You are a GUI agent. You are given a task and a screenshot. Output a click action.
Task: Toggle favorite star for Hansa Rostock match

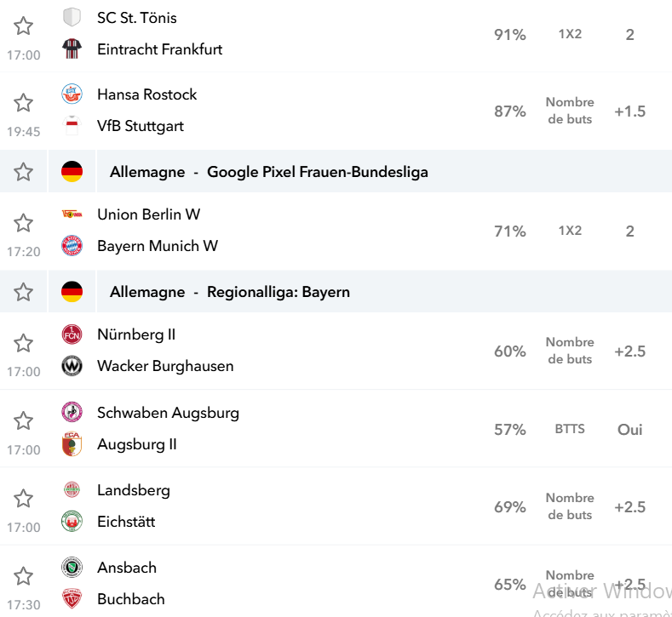23,103
